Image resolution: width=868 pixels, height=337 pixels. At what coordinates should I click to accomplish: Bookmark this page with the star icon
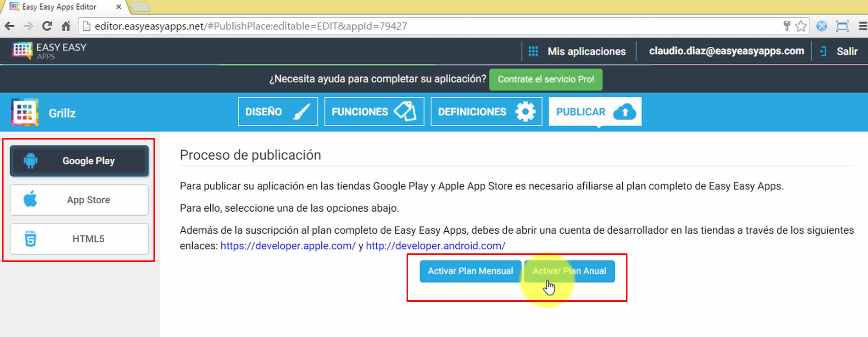coord(801,26)
